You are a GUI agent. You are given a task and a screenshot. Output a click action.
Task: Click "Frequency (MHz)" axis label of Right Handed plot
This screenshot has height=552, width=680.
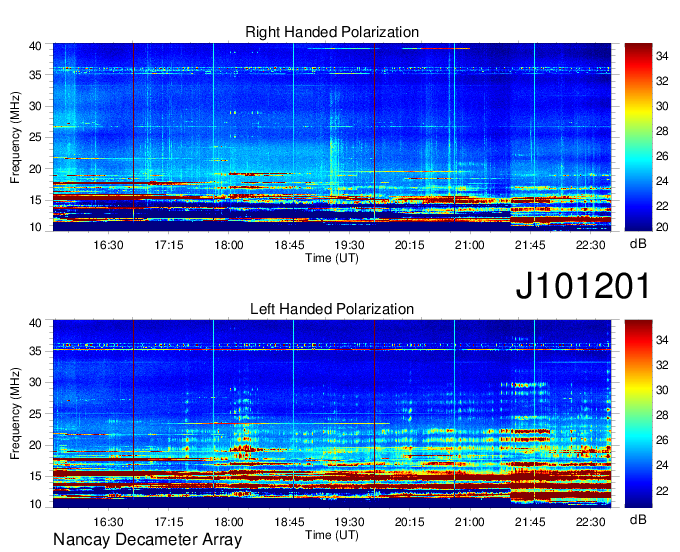[x=15, y=137]
